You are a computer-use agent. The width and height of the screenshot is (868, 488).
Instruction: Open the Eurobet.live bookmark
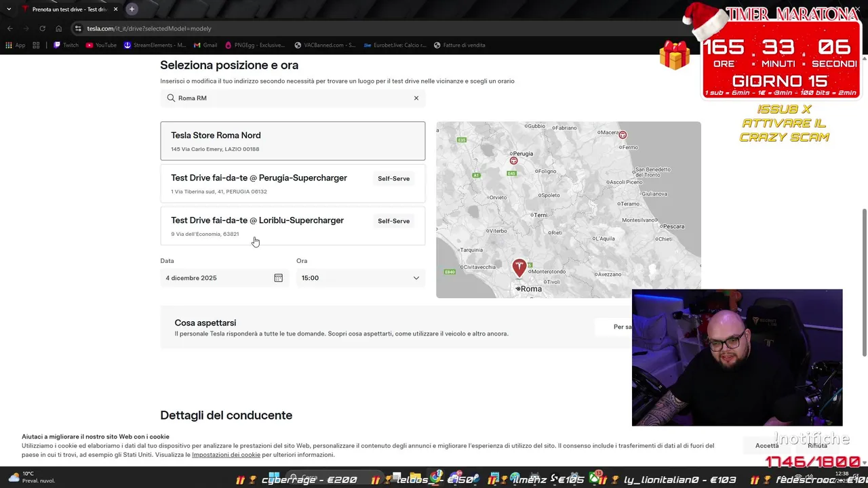click(395, 45)
